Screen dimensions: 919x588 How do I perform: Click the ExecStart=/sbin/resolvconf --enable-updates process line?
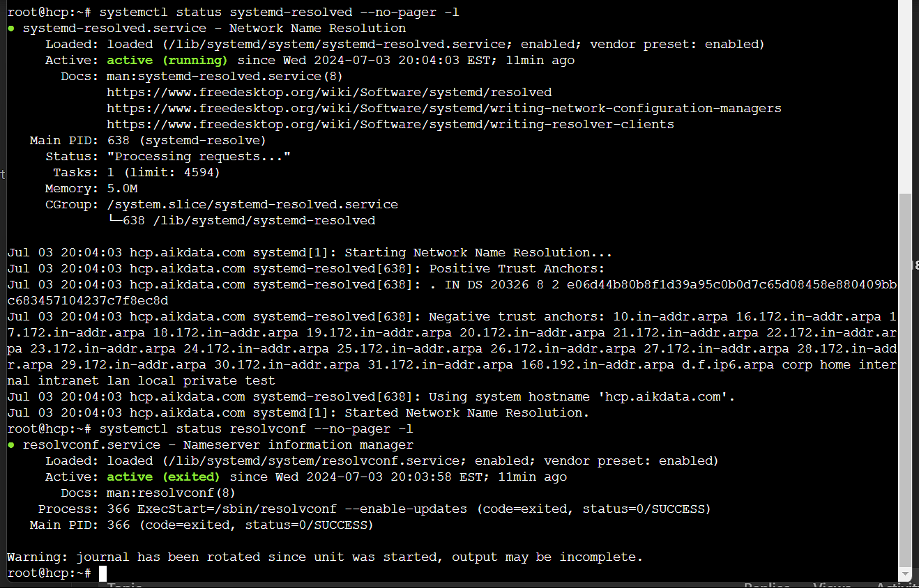pos(374,509)
